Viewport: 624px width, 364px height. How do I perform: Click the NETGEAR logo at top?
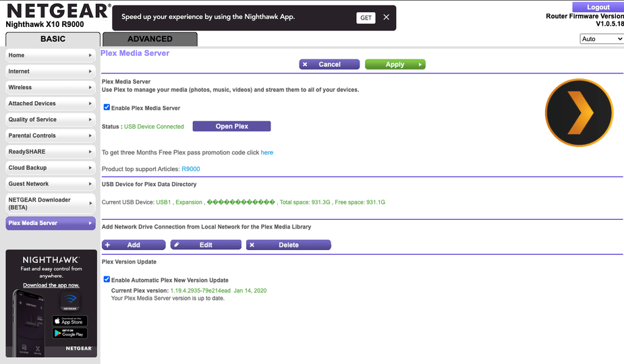[58, 11]
